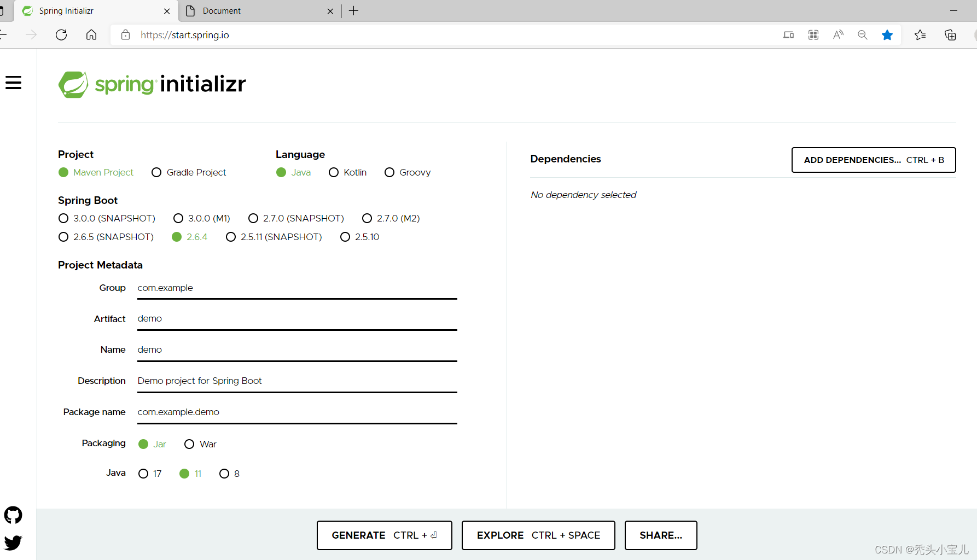This screenshot has width=977, height=560.
Task: Select Spring Boot 2.6.4
Action: pyautogui.click(x=190, y=237)
